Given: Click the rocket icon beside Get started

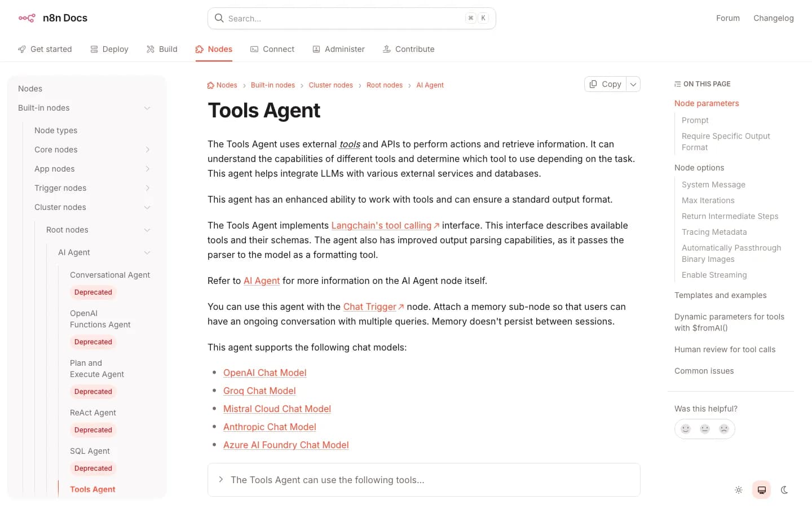Looking at the screenshot, I should point(22,49).
